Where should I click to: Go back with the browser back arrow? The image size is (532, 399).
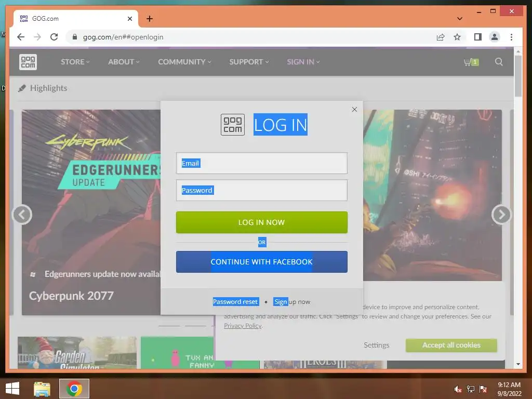click(x=21, y=37)
